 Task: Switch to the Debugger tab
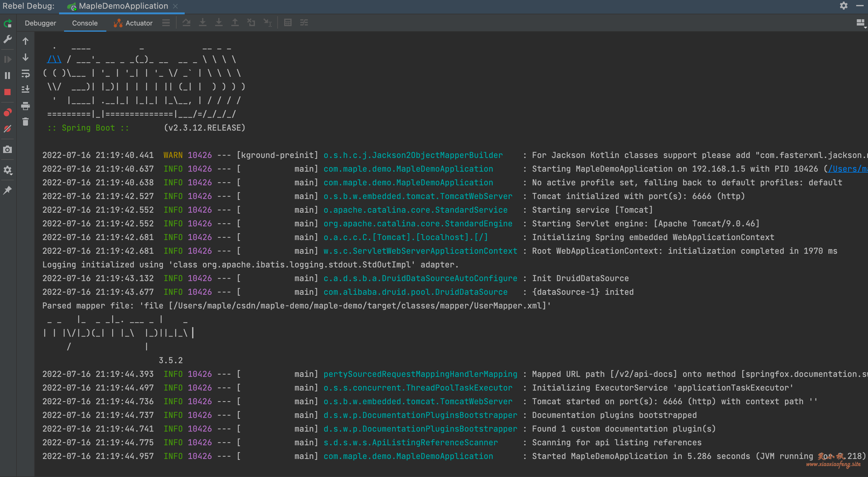40,23
